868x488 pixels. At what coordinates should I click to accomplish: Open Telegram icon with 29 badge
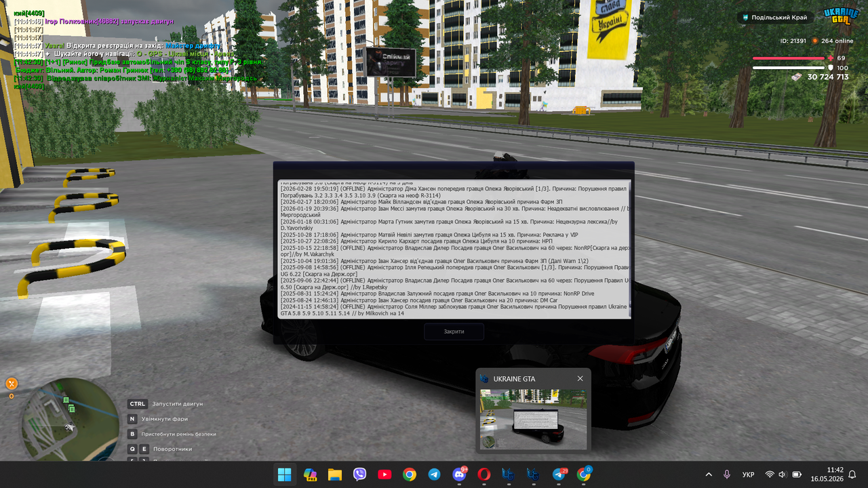[559, 474]
